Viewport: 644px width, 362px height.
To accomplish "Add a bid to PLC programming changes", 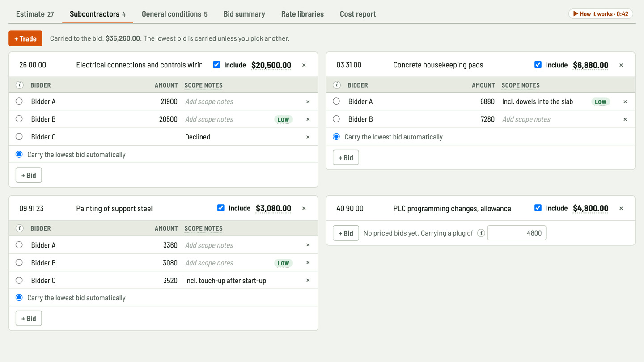I will (x=346, y=233).
